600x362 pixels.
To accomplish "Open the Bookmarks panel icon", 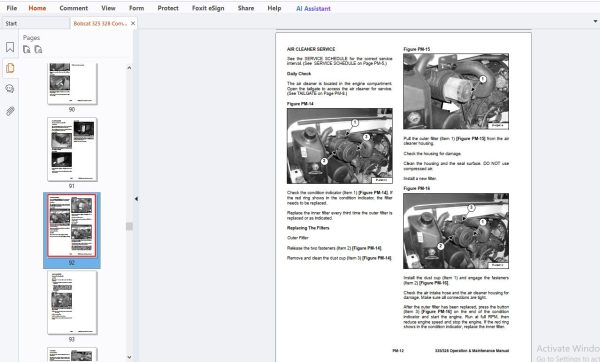I will tap(10, 47).
